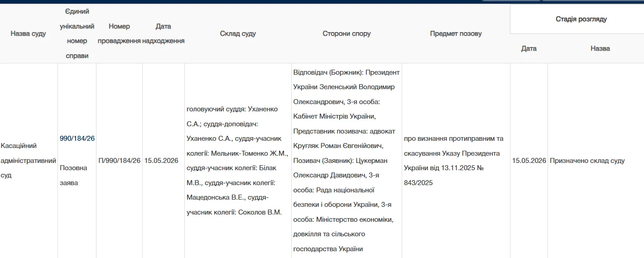Screen dimensions: 644x258
Task: Select the court composition cell with Уханенко С.А.
Action: (238, 161)
